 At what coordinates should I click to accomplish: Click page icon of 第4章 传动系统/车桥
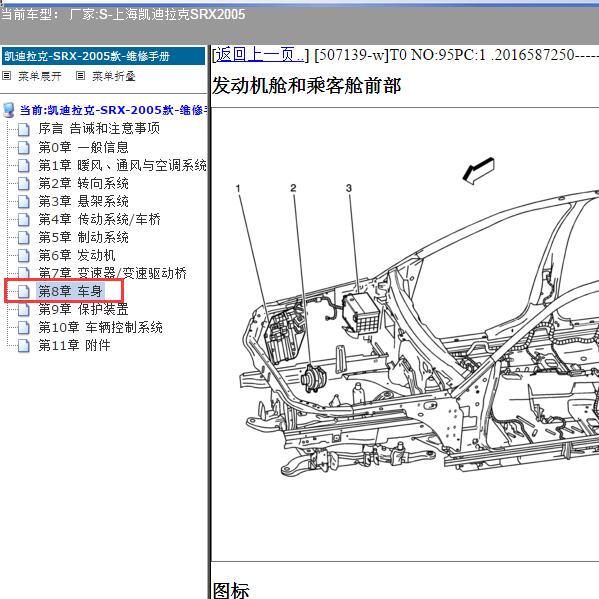[x=24, y=220]
